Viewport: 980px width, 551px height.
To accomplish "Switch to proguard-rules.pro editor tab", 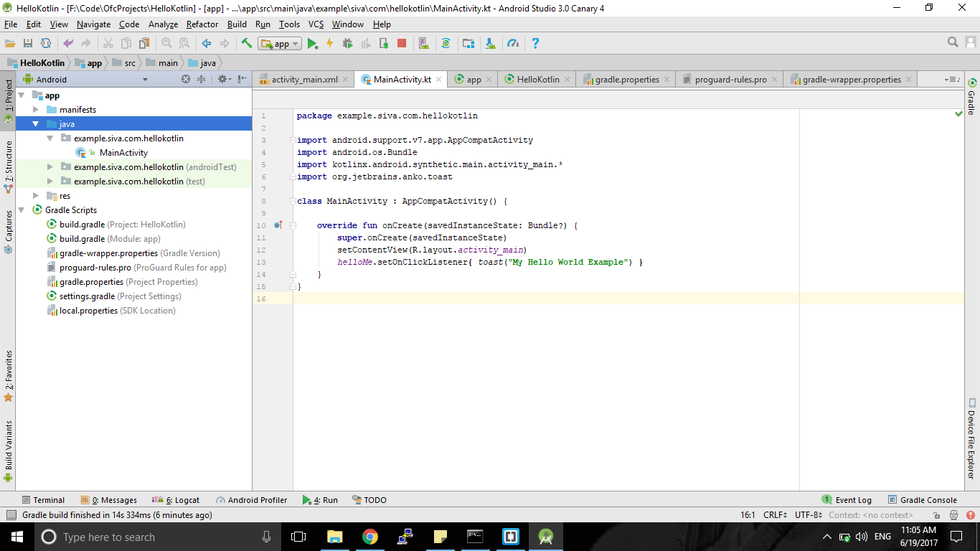I will click(x=730, y=80).
